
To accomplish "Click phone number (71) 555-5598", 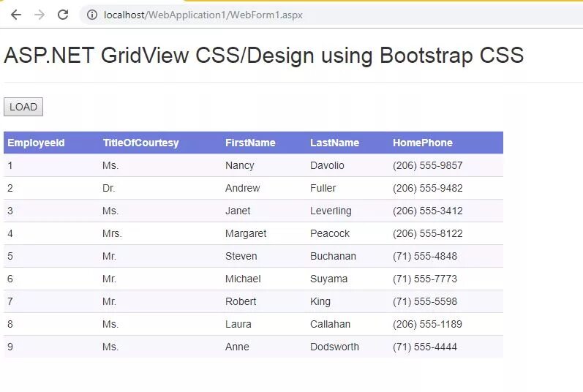I will 425,301.
